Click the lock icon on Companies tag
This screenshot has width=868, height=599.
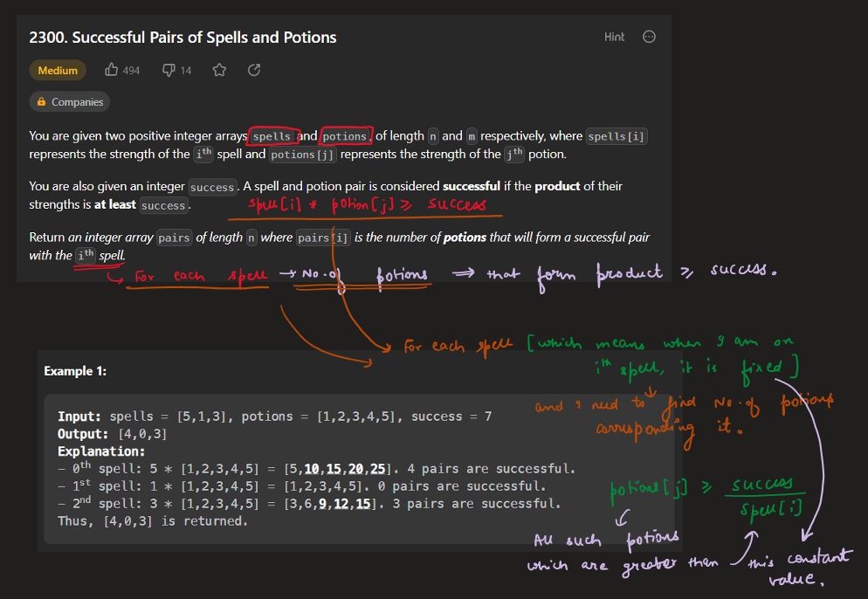[41, 102]
